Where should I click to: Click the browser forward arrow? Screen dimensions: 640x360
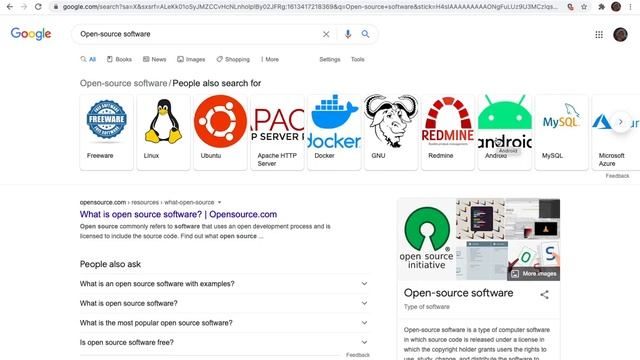tap(24, 7)
